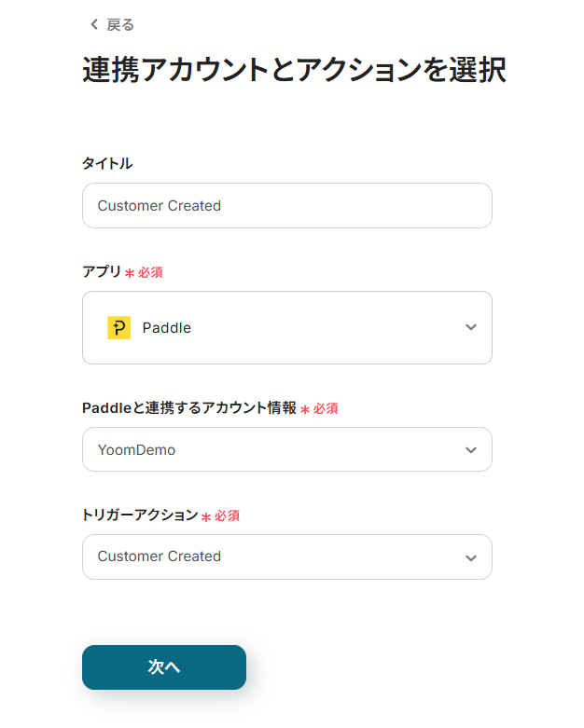Click the red asterisk next to アプリ
This screenshot has width=584, height=728.
pos(130,273)
